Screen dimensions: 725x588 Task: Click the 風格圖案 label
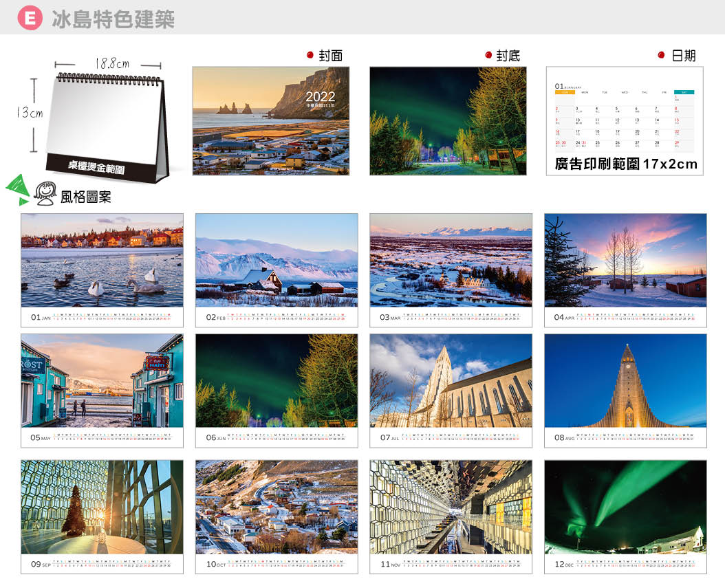click(x=86, y=197)
